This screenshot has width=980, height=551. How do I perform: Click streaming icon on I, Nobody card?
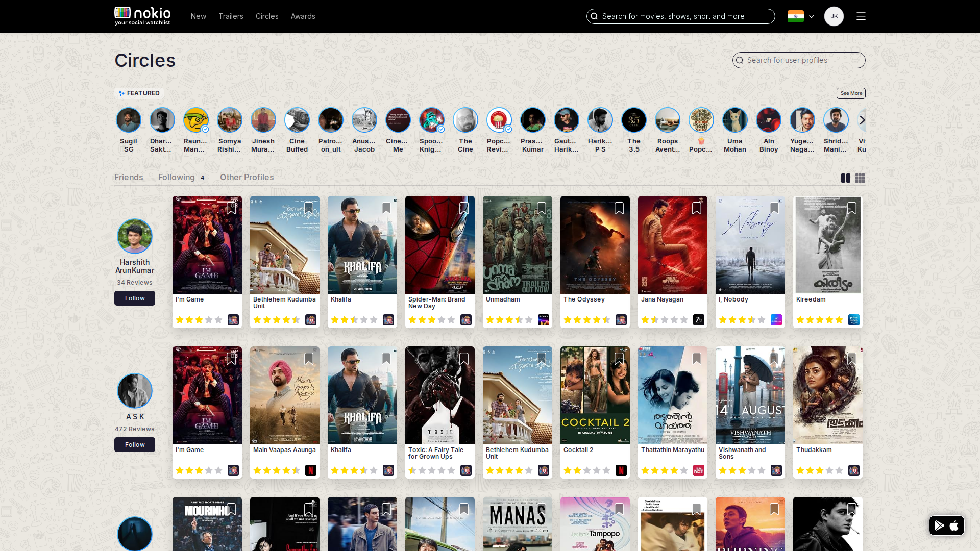pyautogui.click(x=776, y=320)
